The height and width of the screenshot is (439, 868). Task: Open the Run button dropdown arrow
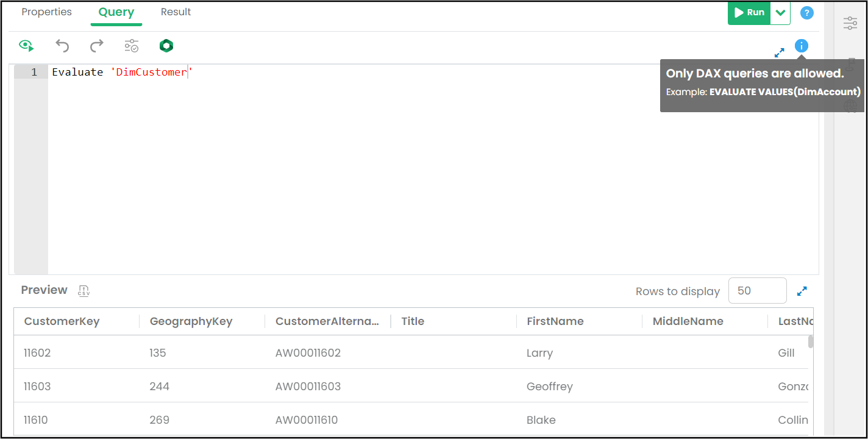(780, 13)
